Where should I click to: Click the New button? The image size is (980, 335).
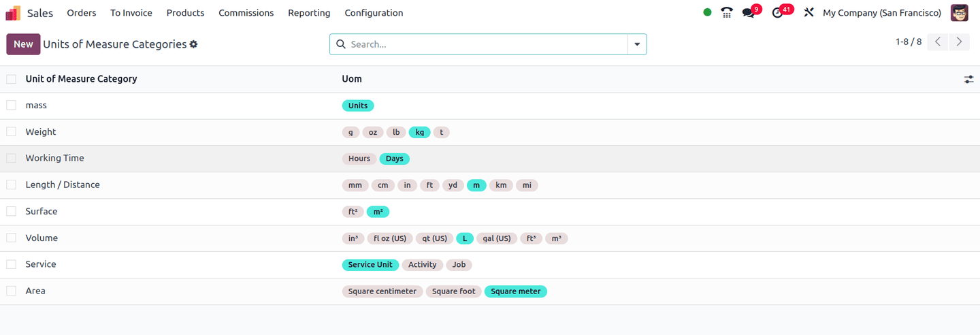click(23, 44)
